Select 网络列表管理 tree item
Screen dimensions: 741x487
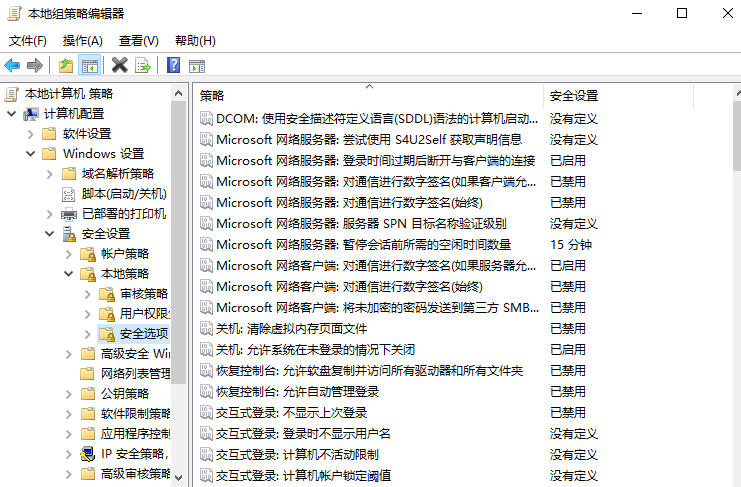pyautogui.click(x=136, y=374)
